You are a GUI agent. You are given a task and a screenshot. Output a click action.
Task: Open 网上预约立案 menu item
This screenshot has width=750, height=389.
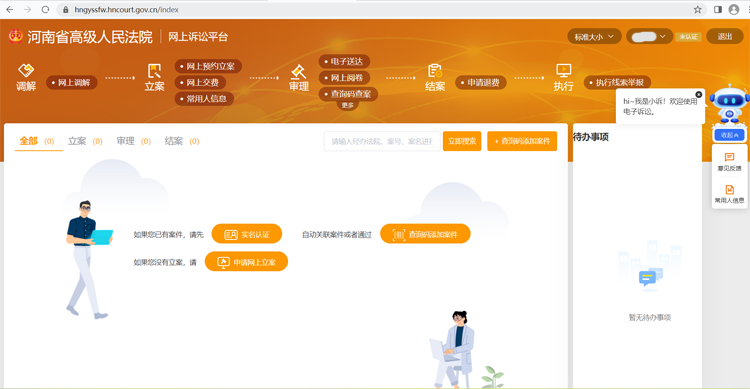(208, 66)
